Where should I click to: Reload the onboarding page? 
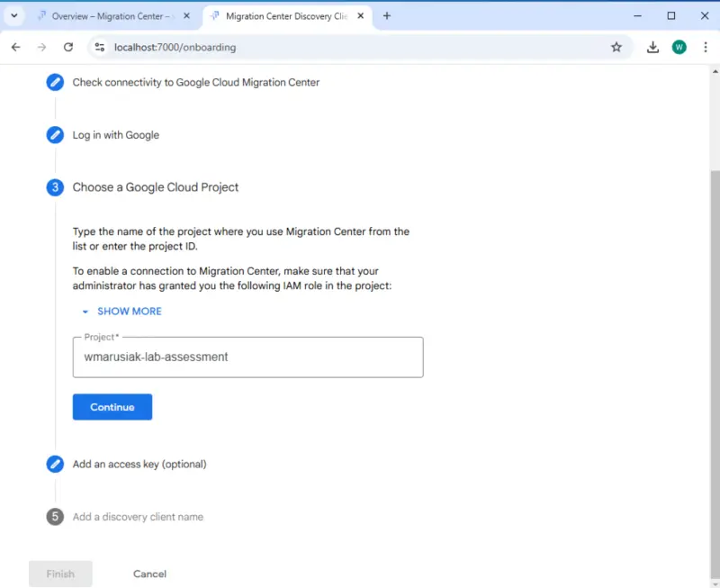(68, 47)
